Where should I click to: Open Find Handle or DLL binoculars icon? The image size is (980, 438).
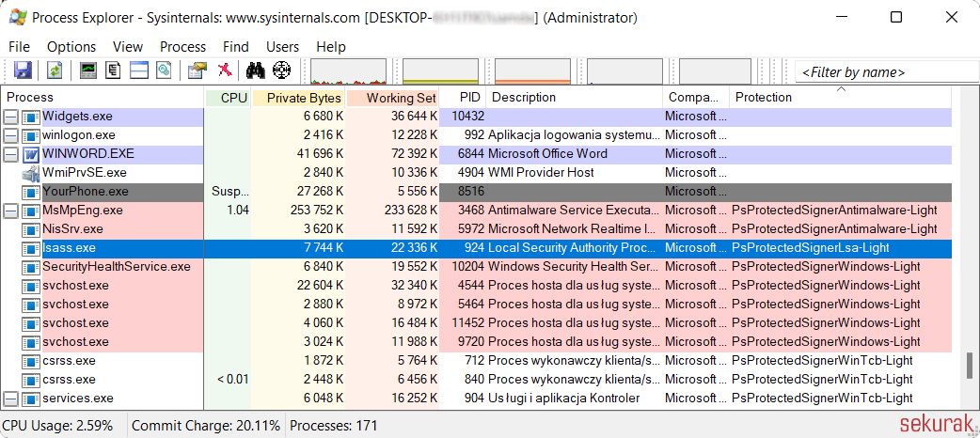click(256, 70)
